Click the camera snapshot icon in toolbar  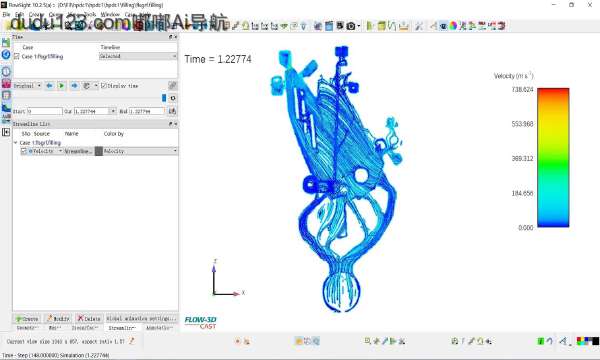click(x=351, y=26)
